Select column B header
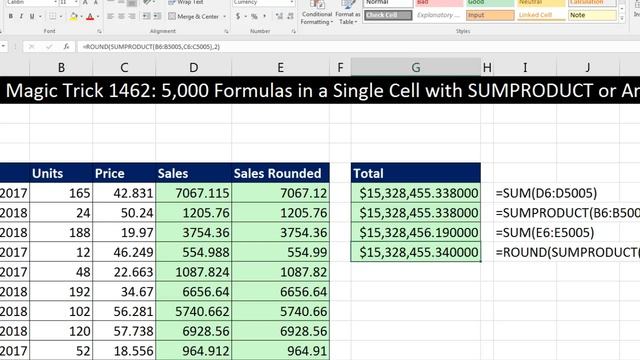Screen dimensions: 640x360 point(61,67)
